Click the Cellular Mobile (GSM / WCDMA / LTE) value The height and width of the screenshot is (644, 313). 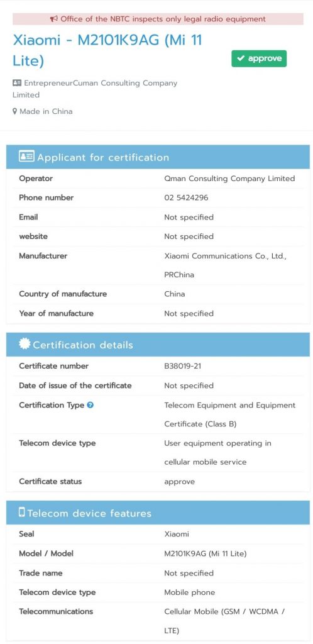[x=224, y=621]
